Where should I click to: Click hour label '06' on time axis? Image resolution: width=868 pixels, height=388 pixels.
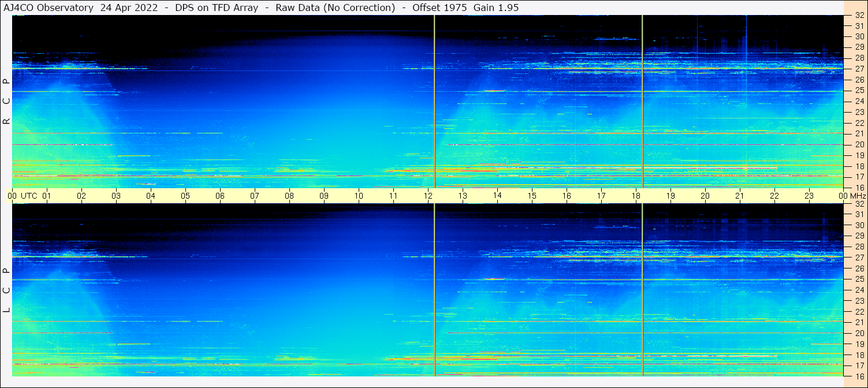(x=220, y=196)
